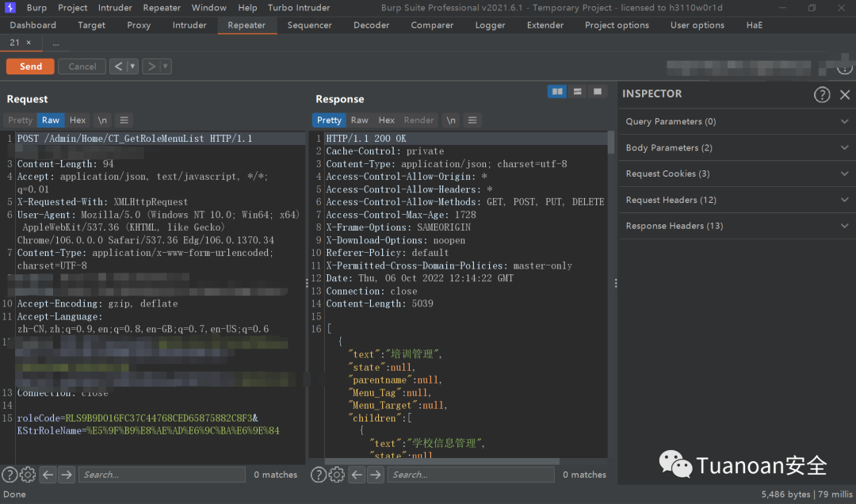Add new Repeater tab via ellipsis
Viewport: 856px width, 504px height.
pyautogui.click(x=55, y=43)
